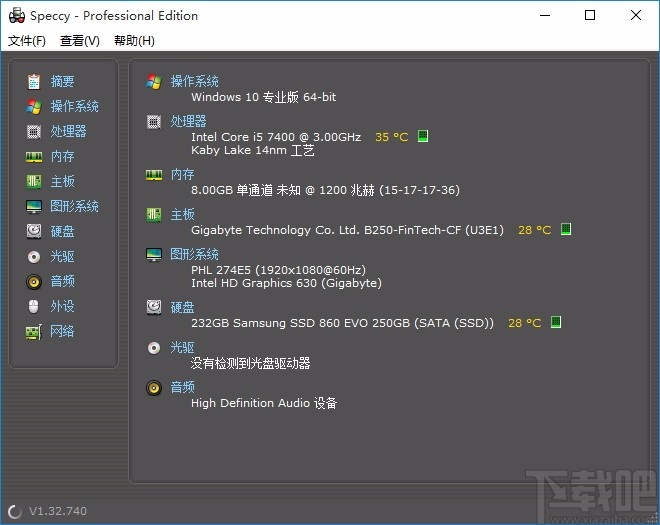The height and width of the screenshot is (525, 660).
Task: Click High Definition Audio 设备 text
Action: point(264,403)
